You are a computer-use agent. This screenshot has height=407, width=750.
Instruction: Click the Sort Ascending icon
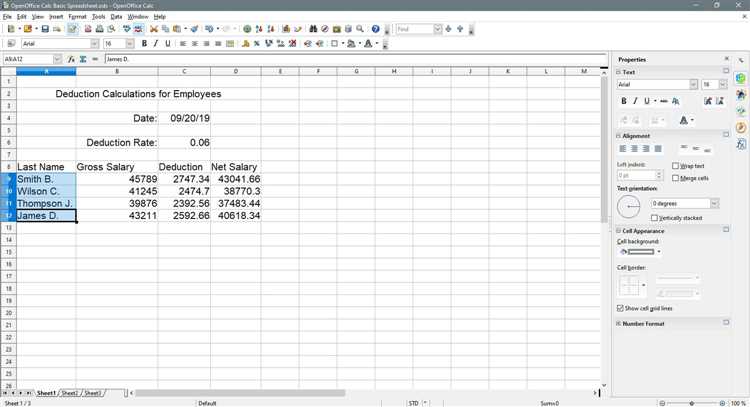click(x=259, y=29)
